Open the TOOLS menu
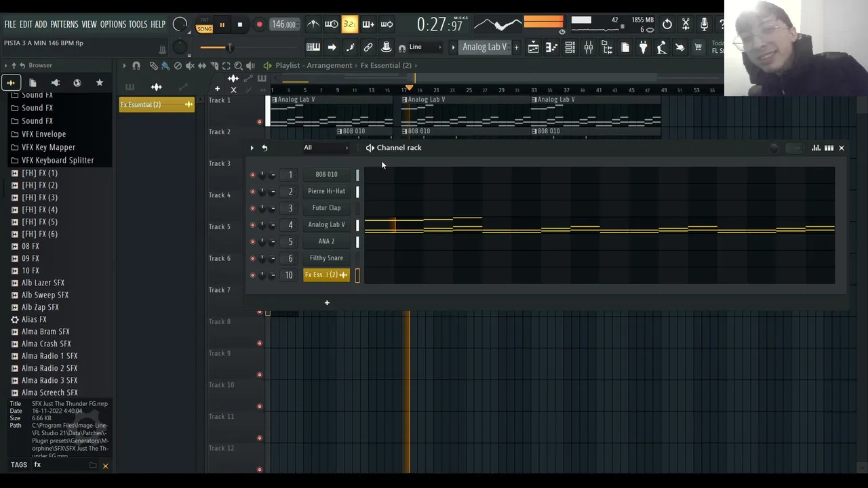This screenshot has height=488, width=868. (138, 24)
